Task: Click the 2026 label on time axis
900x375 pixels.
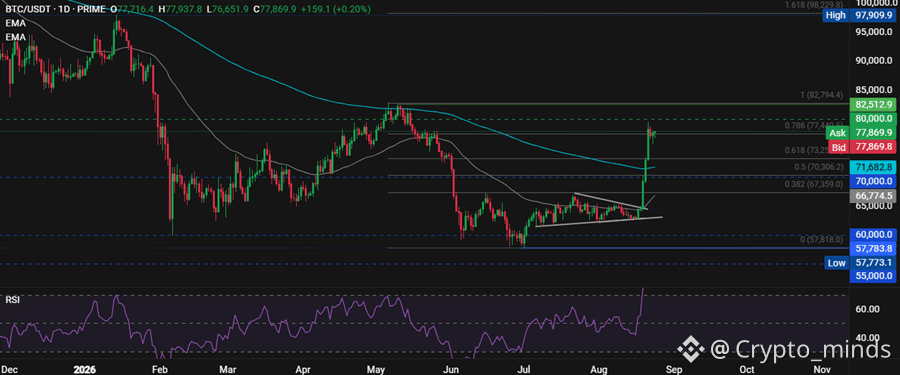Action: pos(84,369)
